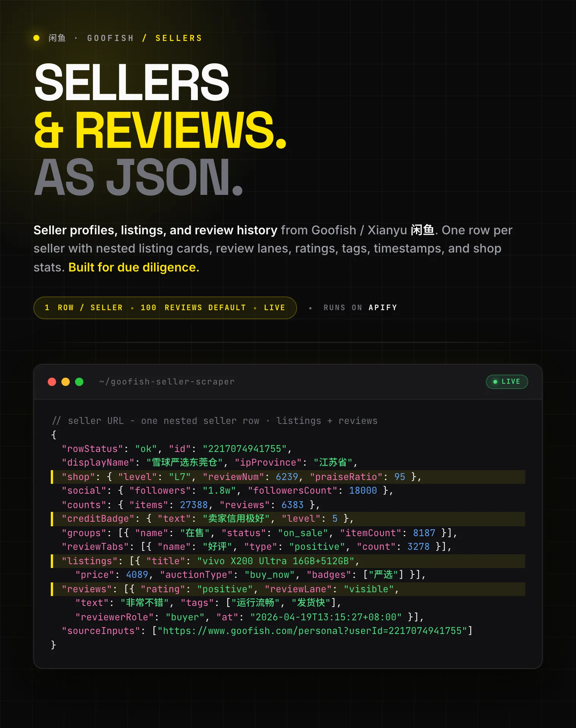
Task: Click the '& REVIEWS.' yellow headline
Action: 160,130
